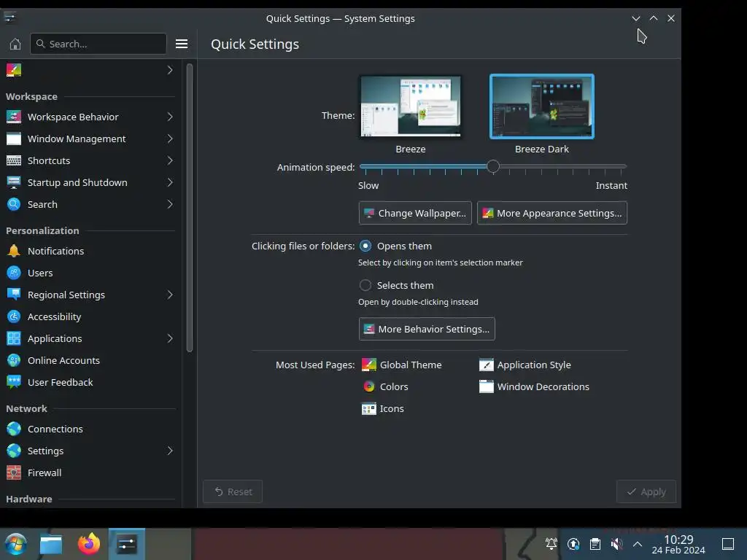Open the application launcher in the taskbar

pos(16,544)
